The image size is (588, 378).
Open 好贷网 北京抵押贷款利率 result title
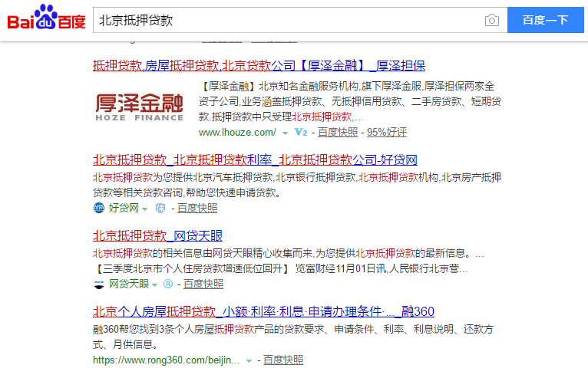tap(255, 160)
